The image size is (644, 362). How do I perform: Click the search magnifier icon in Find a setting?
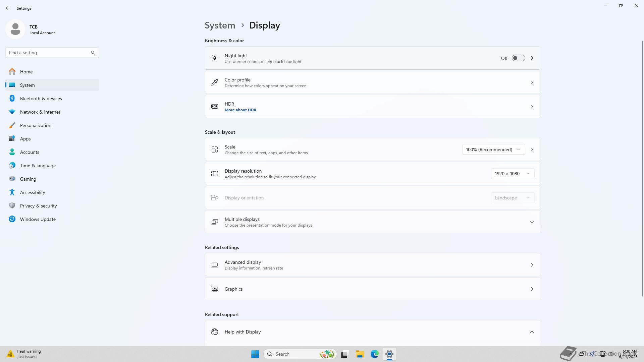coord(93,53)
